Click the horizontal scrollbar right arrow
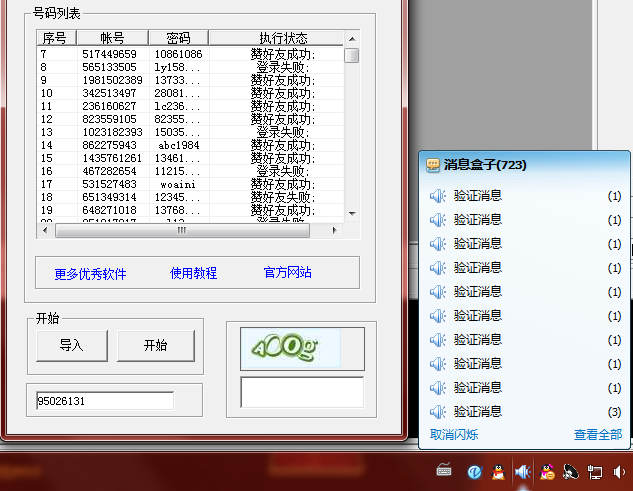This screenshot has height=491, width=633. pos(334,230)
